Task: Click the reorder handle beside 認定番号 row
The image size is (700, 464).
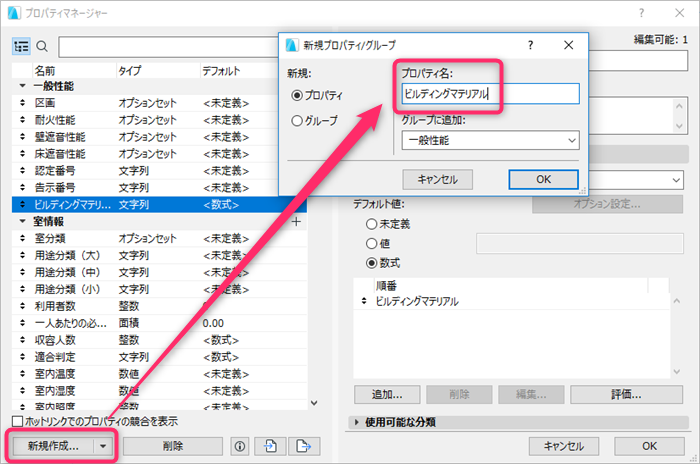Action: (x=22, y=171)
